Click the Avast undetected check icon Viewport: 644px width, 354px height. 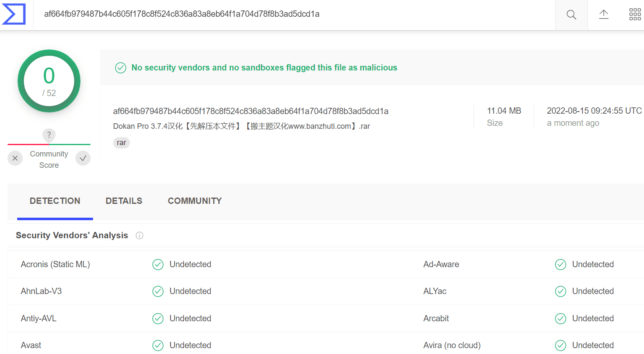point(158,346)
